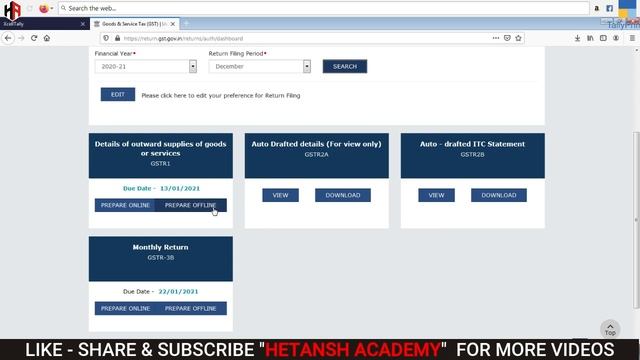Screen dimensions: 640x360
Task: Click the GSTR1 due date 13/01/2021
Action: pos(180,189)
